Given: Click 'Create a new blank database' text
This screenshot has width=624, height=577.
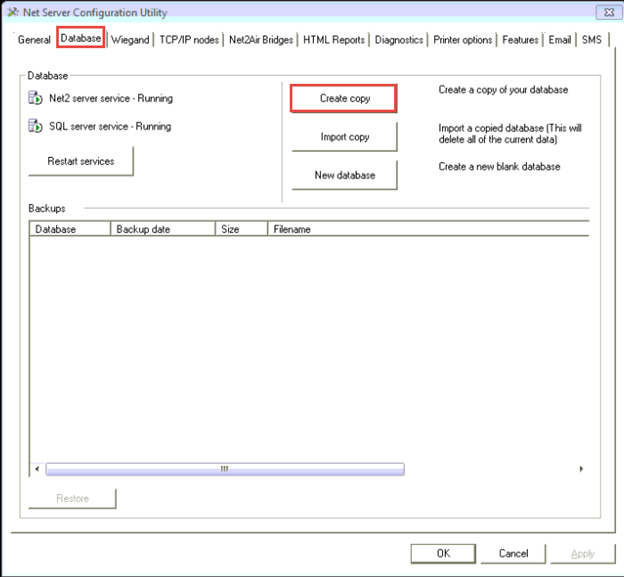Looking at the screenshot, I should (x=499, y=167).
